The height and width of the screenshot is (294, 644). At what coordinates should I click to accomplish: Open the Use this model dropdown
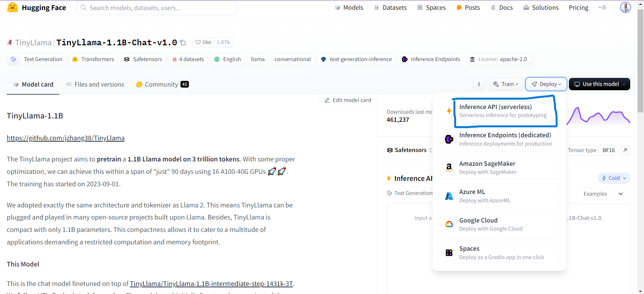pos(599,84)
